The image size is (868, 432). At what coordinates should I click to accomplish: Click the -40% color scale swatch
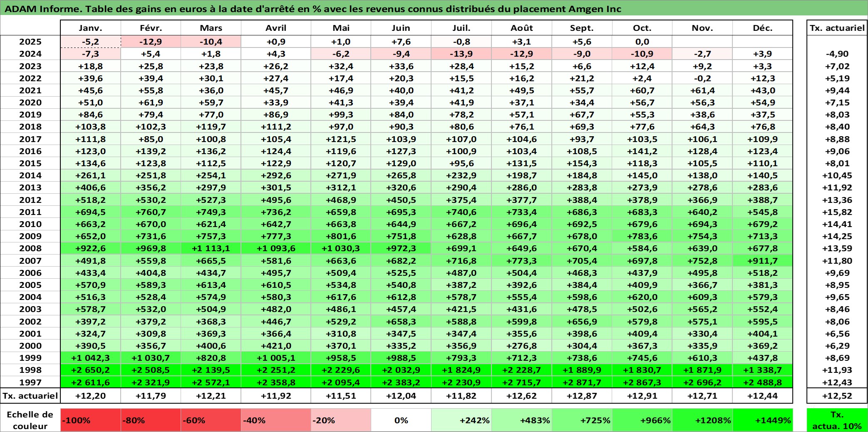pyautogui.click(x=276, y=420)
